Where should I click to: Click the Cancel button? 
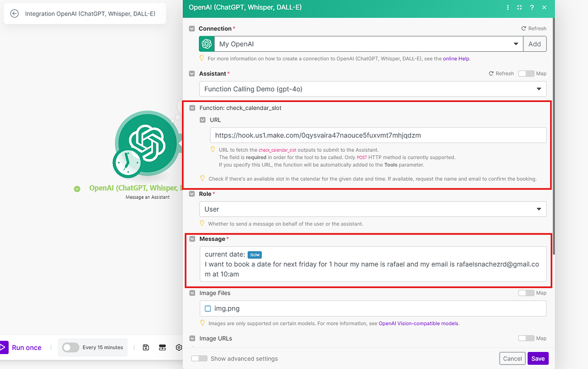pos(512,358)
